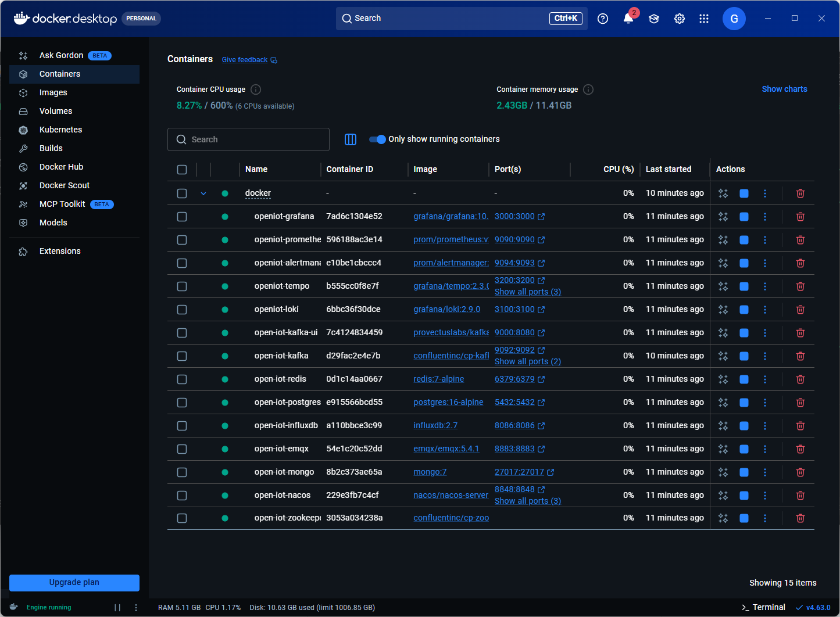
Task: Delete the openiot-grafana container
Action: pos(800,217)
